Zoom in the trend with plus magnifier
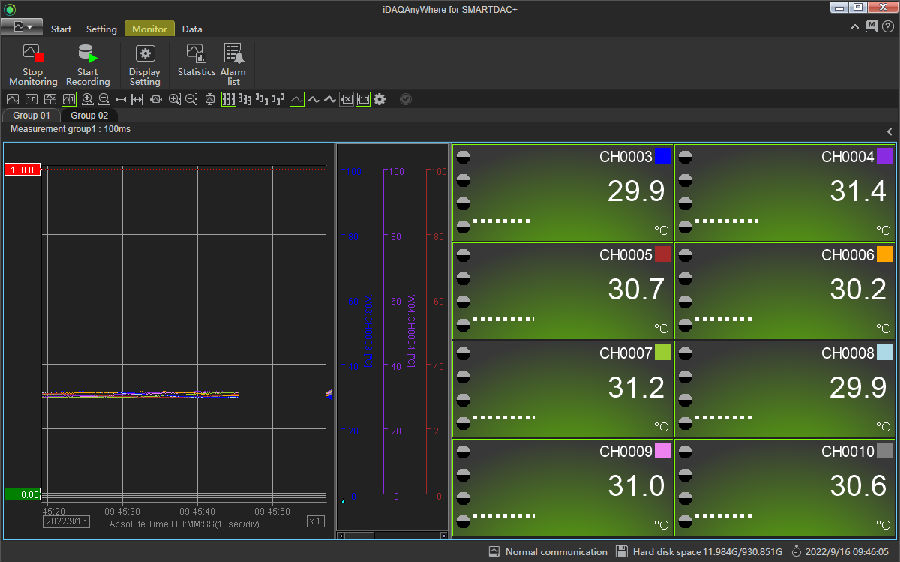Image resolution: width=900 pixels, height=562 pixels. pyautogui.click(x=174, y=99)
